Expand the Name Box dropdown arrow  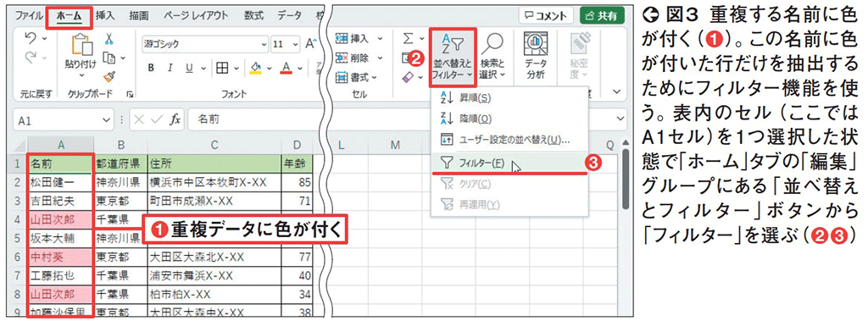(x=107, y=119)
